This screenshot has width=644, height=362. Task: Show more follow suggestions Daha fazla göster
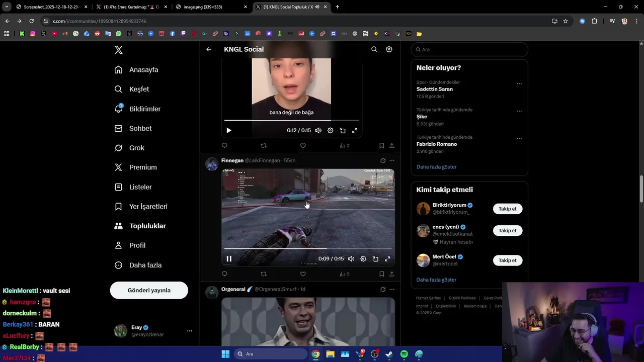436,280
